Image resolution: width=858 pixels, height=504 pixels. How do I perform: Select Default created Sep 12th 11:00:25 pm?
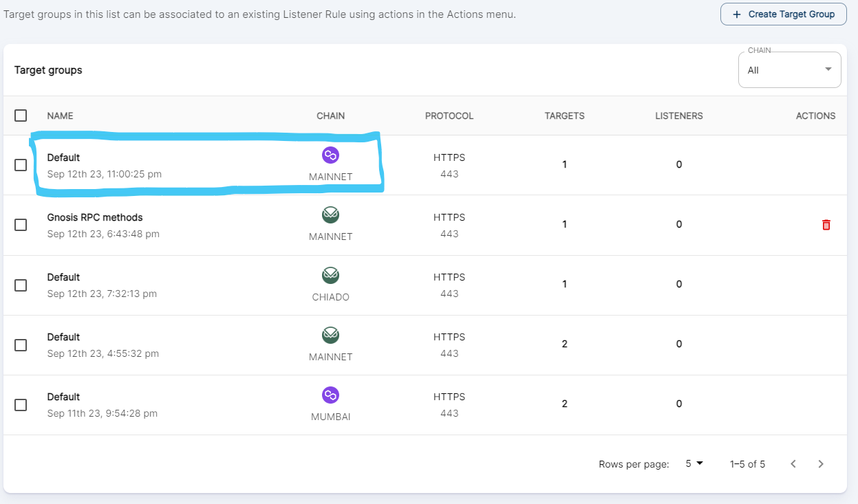pos(63,157)
